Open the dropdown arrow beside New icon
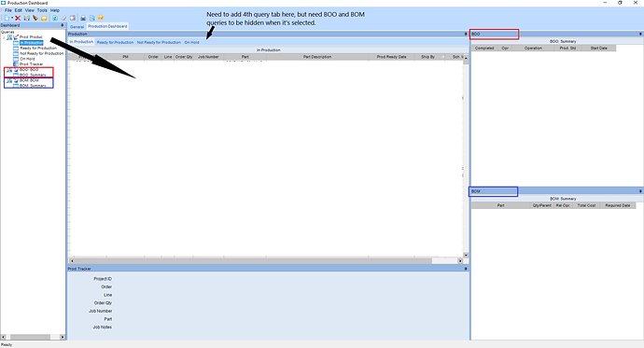This screenshot has height=348, width=644. 12,18
